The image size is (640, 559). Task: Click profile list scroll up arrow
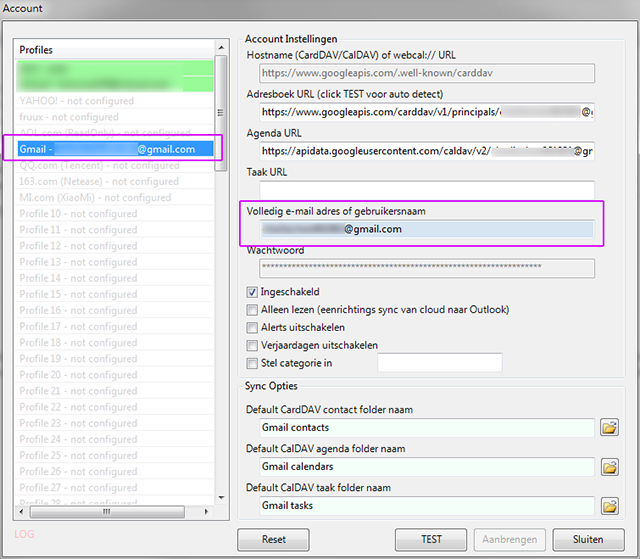coord(221,48)
